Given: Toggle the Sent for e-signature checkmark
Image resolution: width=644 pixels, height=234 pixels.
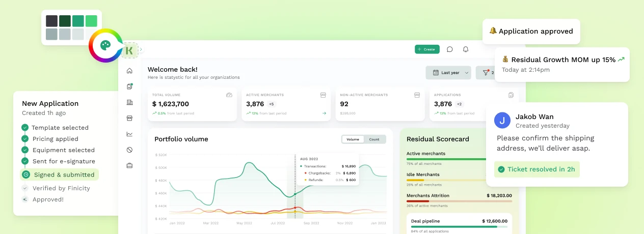Looking at the screenshot, I should point(25,161).
